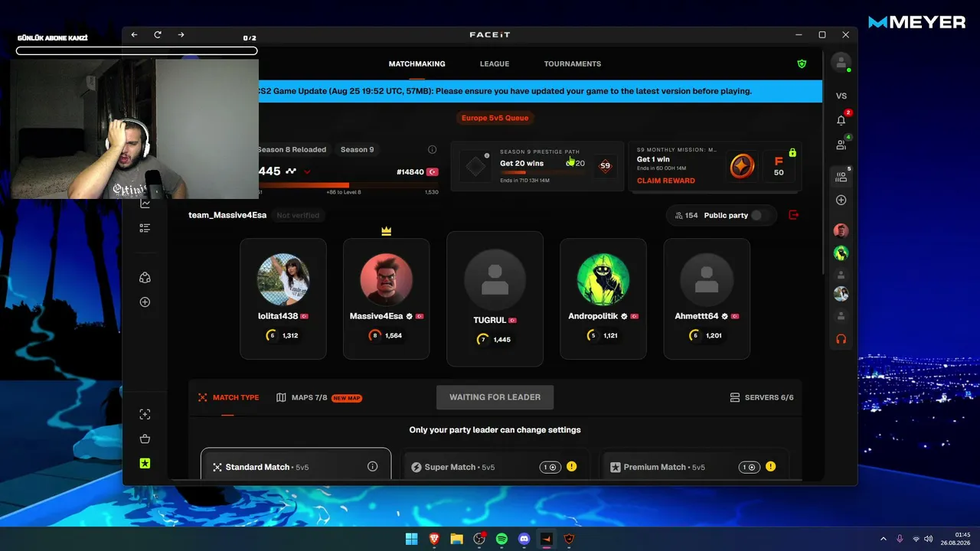Viewport: 980px width, 551px height.
Task: Select the Match Type tab
Action: pyautogui.click(x=228, y=397)
